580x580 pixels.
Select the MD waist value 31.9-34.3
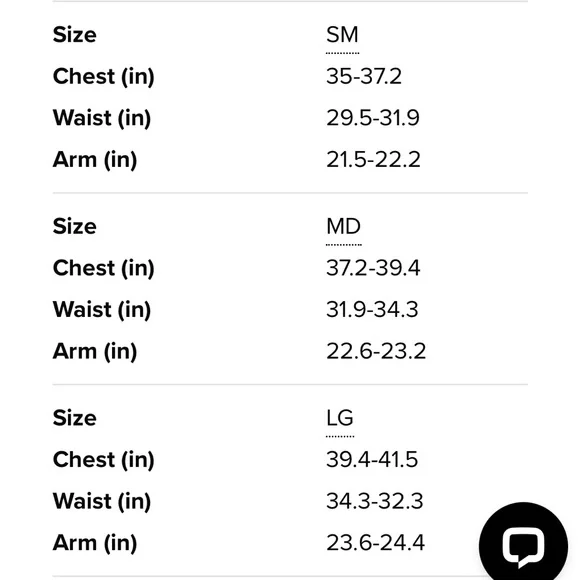point(372,310)
